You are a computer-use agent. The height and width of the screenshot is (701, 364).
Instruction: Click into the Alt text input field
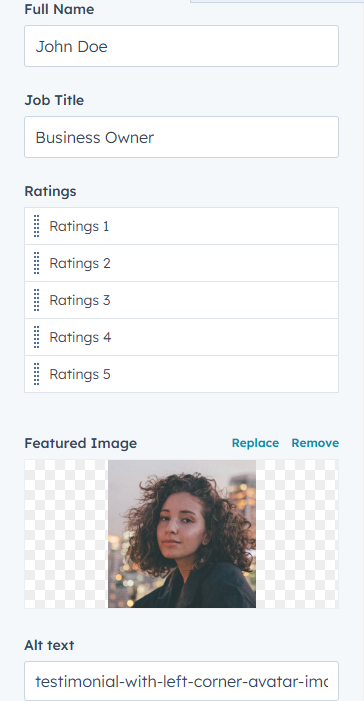pos(182,681)
